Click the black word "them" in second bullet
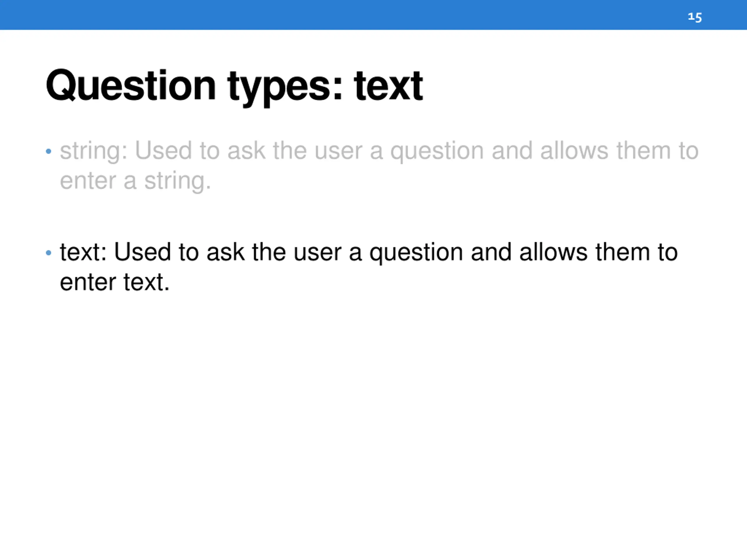The width and height of the screenshot is (747, 560). (x=622, y=252)
